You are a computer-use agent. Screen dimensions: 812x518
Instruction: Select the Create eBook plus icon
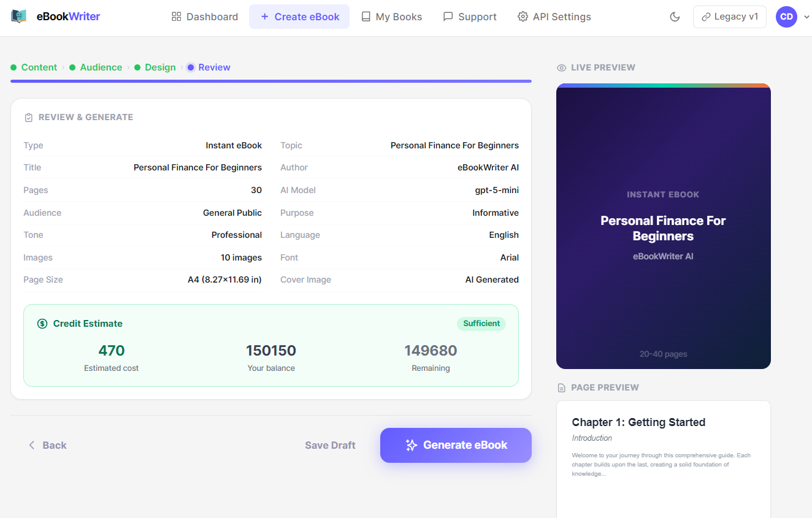point(265,17)
